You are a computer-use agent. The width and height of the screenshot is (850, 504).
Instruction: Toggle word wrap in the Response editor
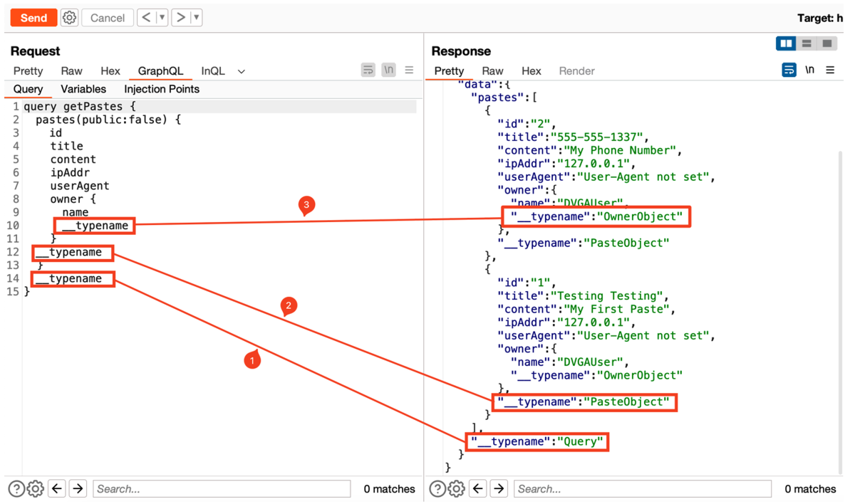pyautogui.click(x=789, y=70)
